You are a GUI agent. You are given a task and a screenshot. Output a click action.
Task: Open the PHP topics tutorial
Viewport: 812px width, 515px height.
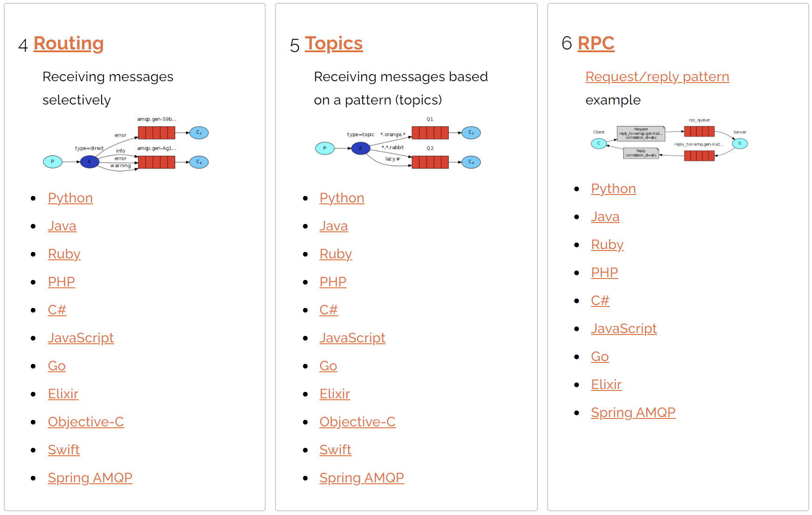click(x=332, y=282)
